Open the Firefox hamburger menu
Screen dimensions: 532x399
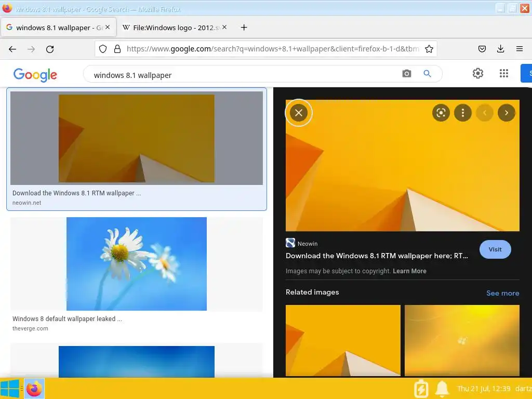pos(520,49)
